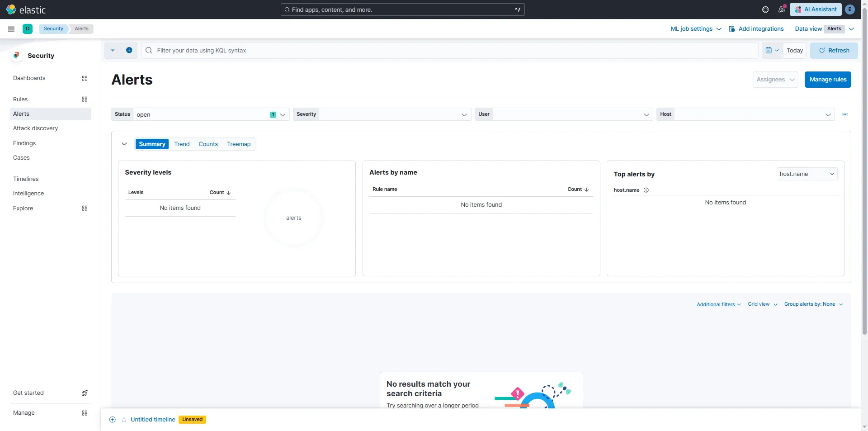This screenshot has width=868, height=431.
Task: Switch to the Treemap tab
Action: 239,144
